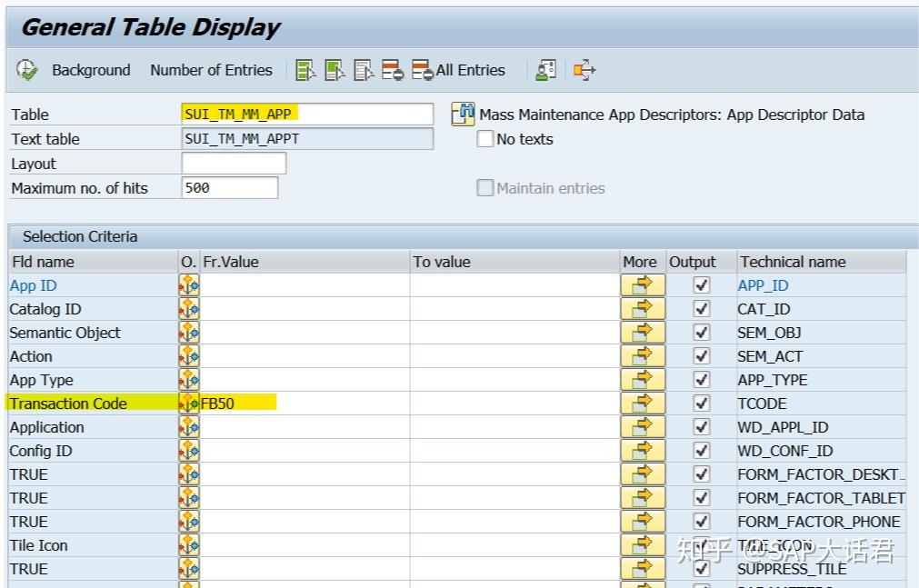Click the table info icon beside Mass Maintenance text
Viewport: 919px width, 588px height.
click(463, 114)
